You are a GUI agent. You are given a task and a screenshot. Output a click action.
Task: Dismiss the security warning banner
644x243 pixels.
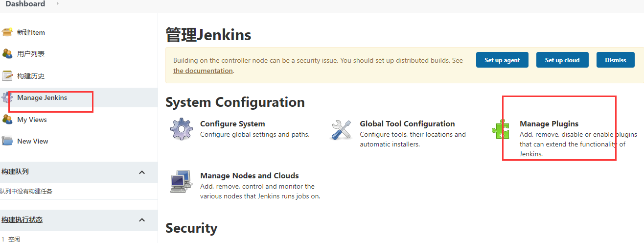point(616,60)
